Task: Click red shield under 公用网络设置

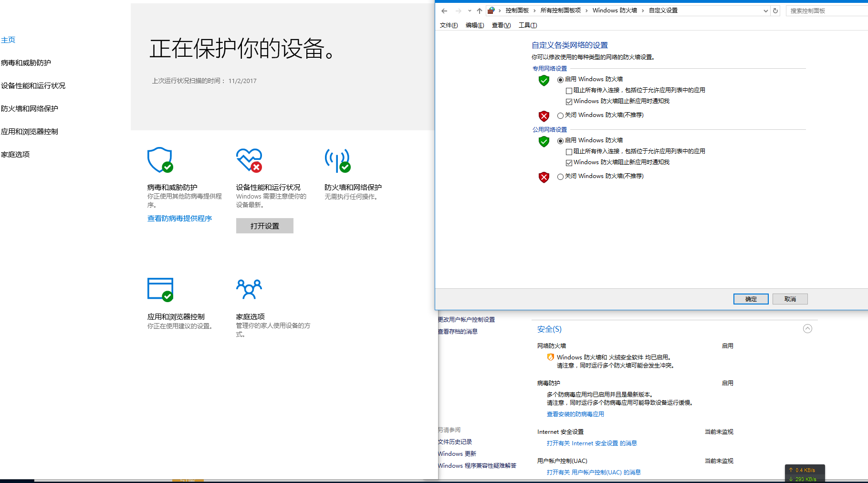Action: point(544,177)
